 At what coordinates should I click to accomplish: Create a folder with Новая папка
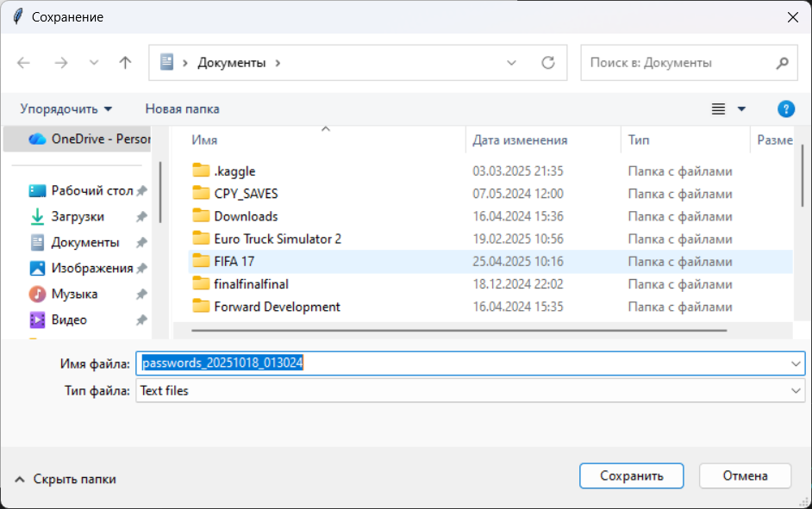click(x=182, y=109)
